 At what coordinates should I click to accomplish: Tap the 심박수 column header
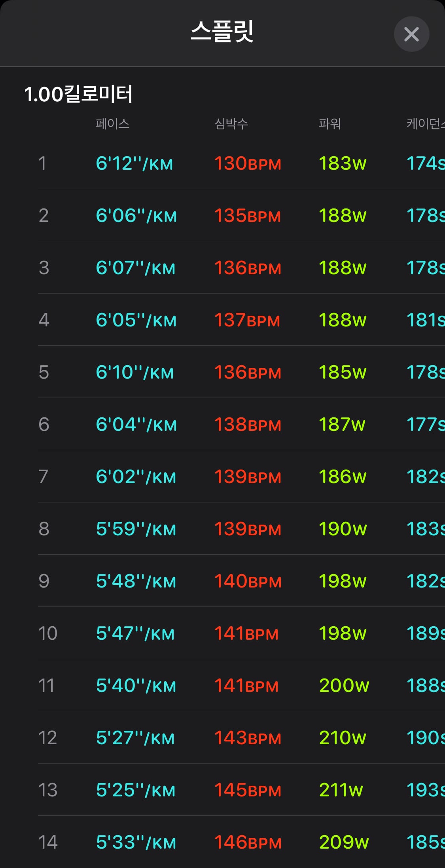231,124
